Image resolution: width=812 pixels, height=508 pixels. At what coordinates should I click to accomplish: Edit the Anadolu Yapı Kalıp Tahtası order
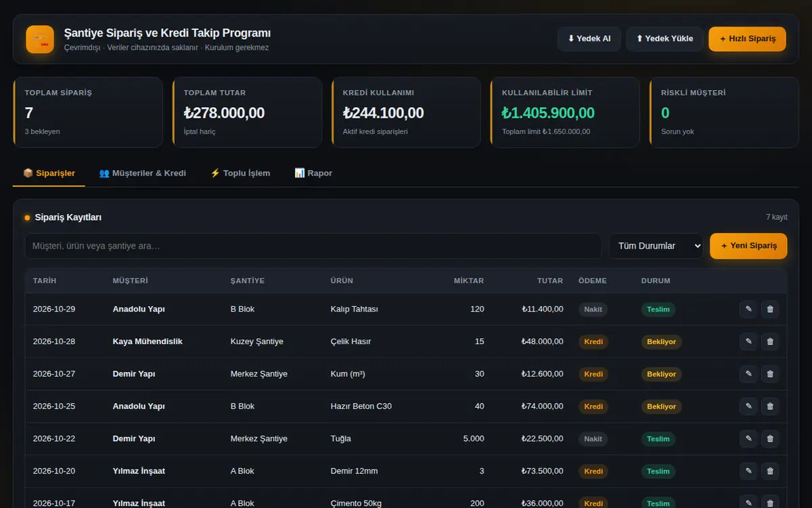(748, 309)
